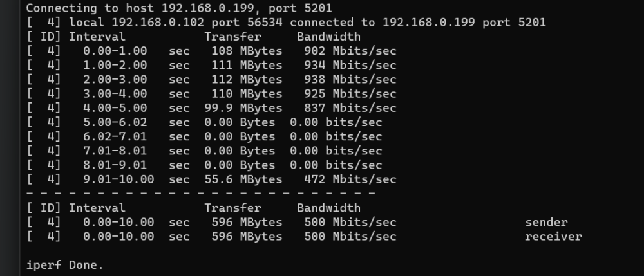The image size is (644, 276).
Task: Click the word receiver in summary
Action: (553, 237)
